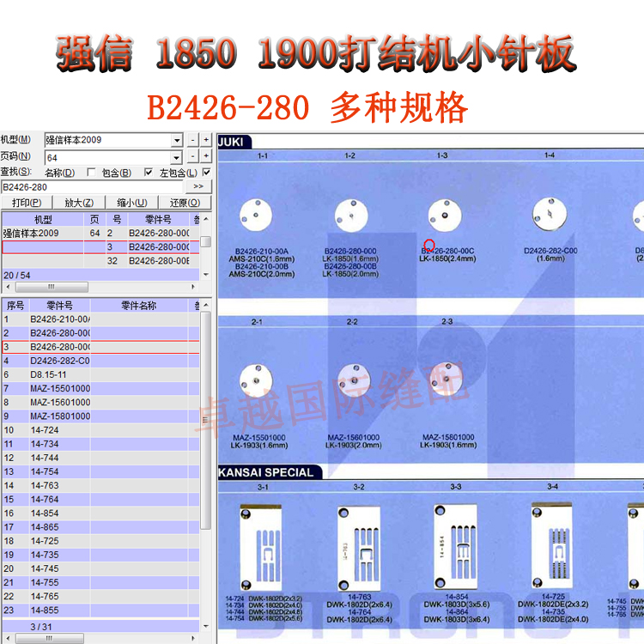
Task: Select parts row 18 14-725
Action: tap(100, 541)
